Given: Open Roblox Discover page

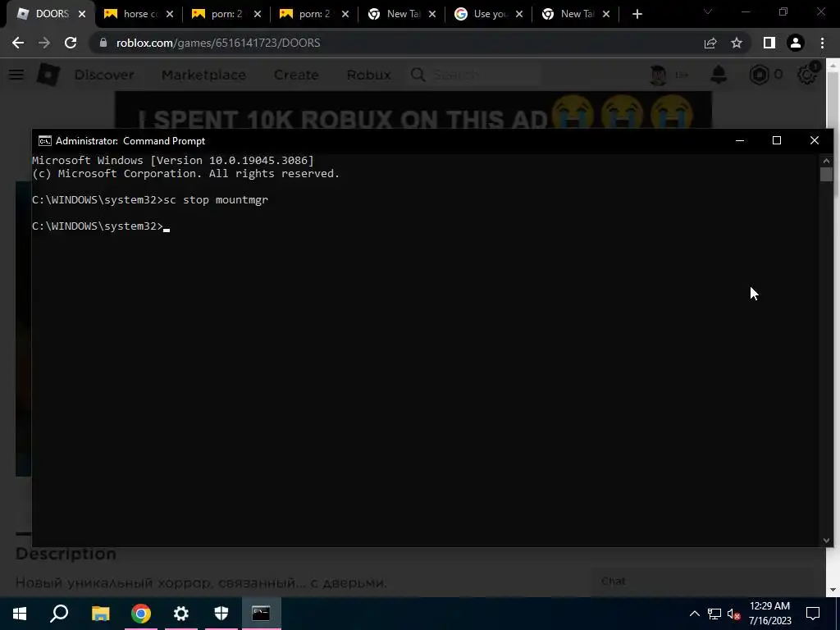Looking at the screenshot, I should coord(104,75).
